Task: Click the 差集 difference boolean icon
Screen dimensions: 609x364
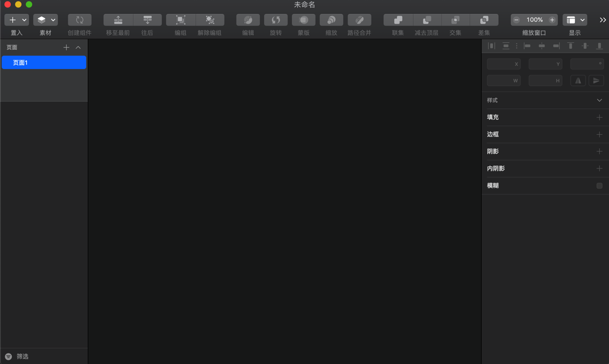Action: 484,20
